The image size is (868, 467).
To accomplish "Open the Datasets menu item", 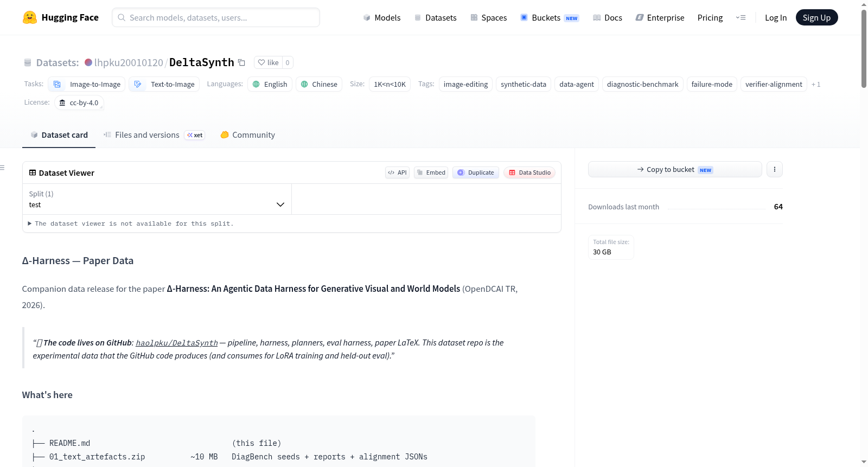I will pyautogui.click(x=436, y=17).
